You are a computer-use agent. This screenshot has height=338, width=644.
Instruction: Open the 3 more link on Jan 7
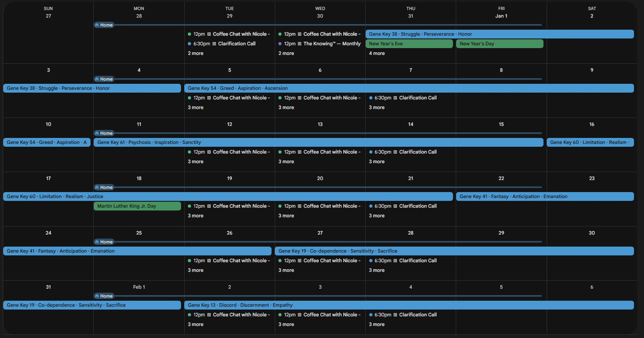(377, 107)
